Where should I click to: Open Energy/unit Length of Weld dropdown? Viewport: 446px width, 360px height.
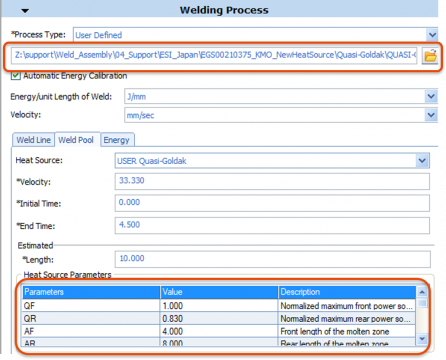(x=431, y=97)
